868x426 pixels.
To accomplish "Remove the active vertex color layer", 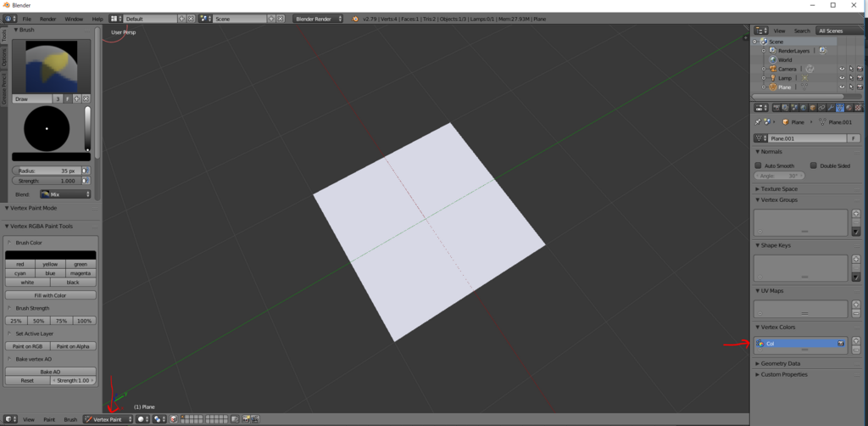I will pos(856,350).
